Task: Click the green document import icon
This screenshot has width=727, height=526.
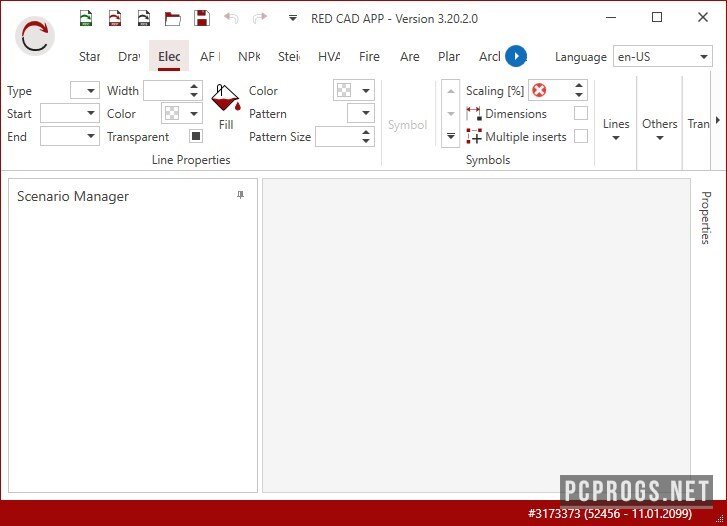Action: click(86, 18)
